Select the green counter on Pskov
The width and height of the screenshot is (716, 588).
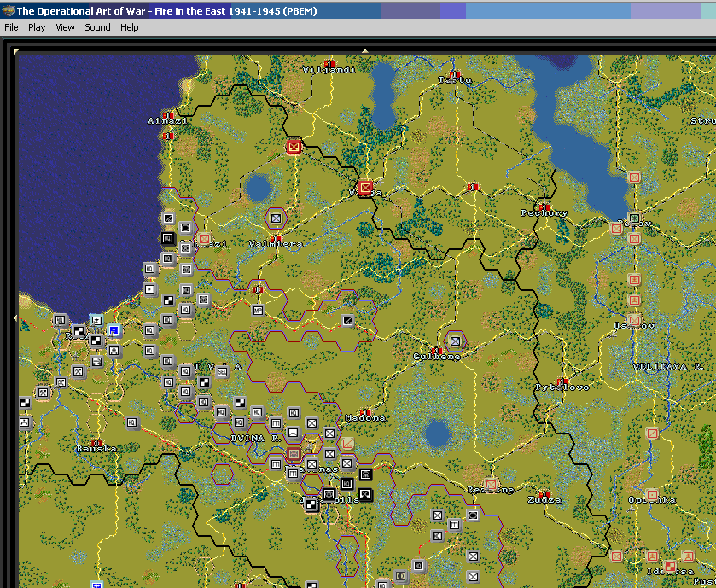click(x=634, y=218)
